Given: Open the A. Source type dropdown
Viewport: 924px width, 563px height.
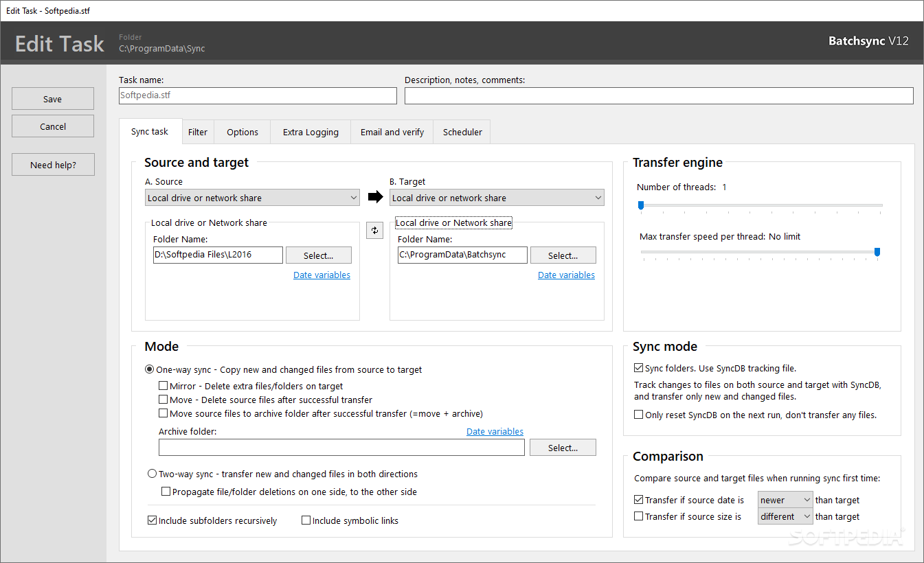Looking at the screenshot, I should click(x=253, y=198).
